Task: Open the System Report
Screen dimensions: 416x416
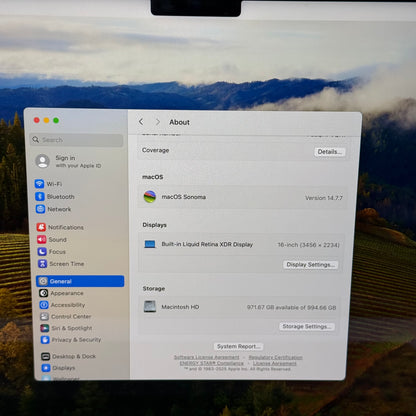Action: [x=238, y=346]
